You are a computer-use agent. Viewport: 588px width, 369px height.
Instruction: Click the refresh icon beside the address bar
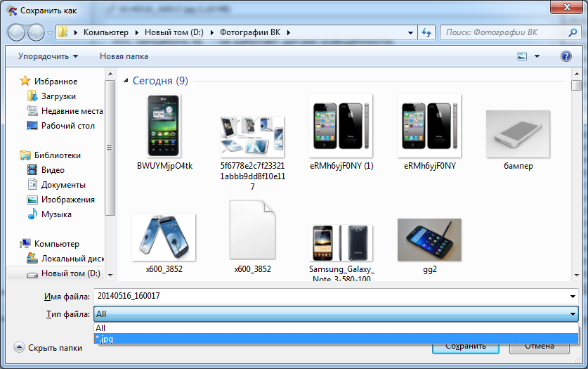click(426, 32)
